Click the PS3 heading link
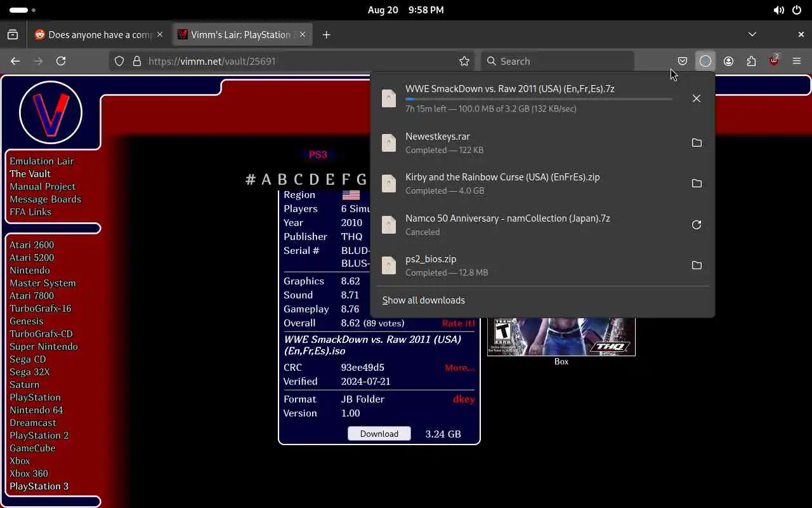This screenshot has height=508, width=812. 318,154
